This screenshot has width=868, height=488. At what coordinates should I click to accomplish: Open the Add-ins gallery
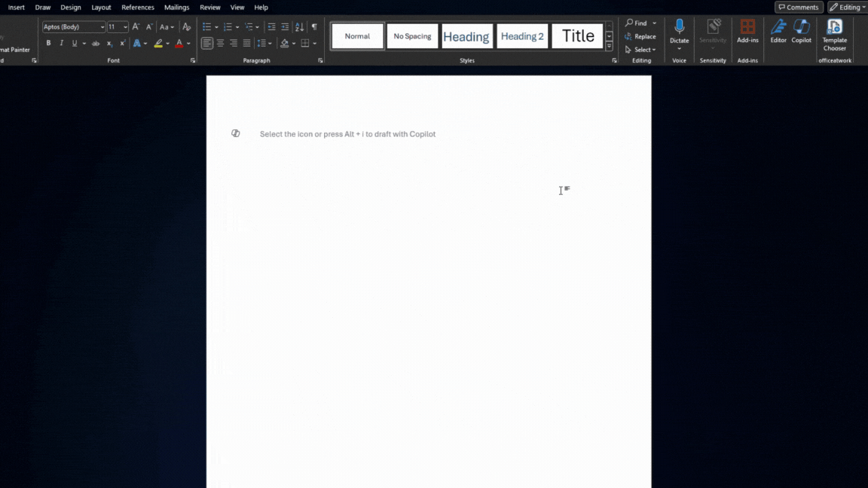pos(747,29)
